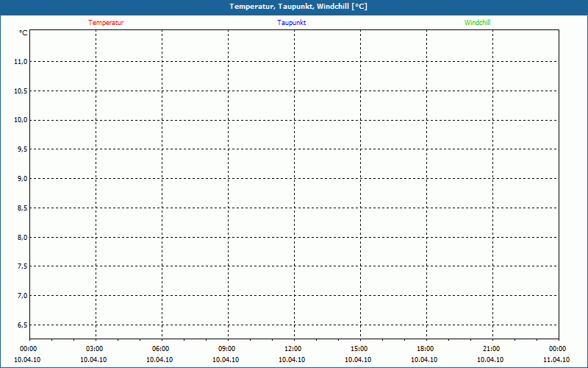Click the 9,5 y-axis value

coord(22,149)
